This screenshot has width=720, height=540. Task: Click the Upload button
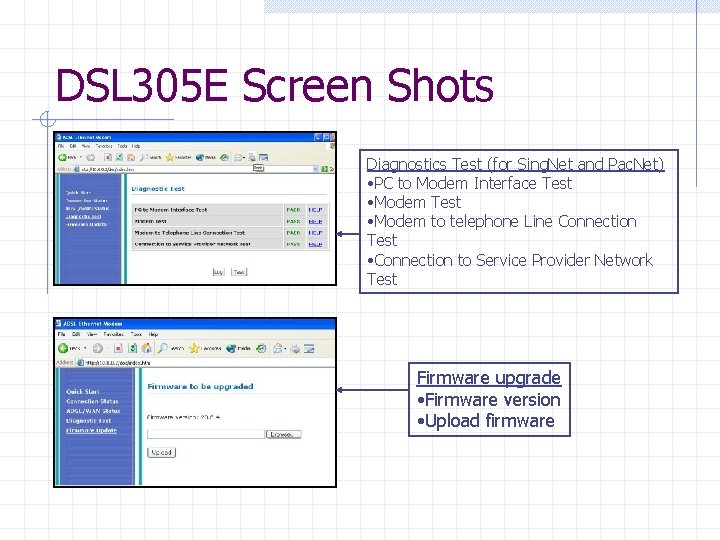click(x=162, y=453)
